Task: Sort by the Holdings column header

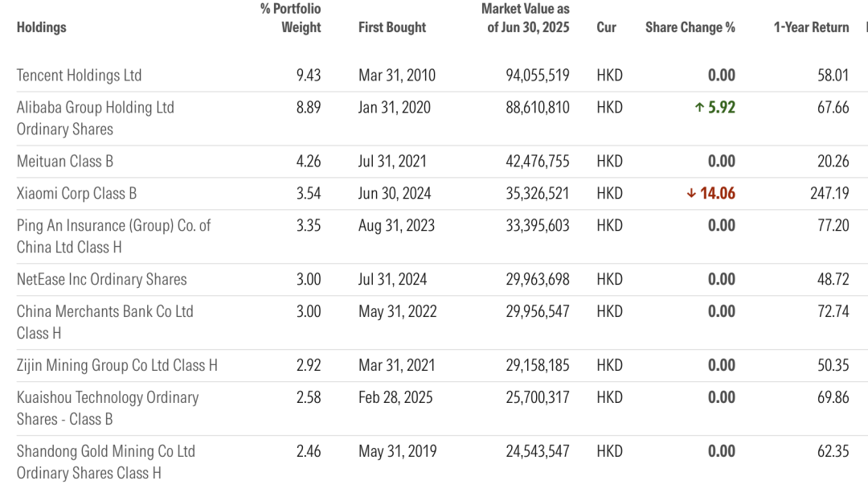Action: (41, 27)
